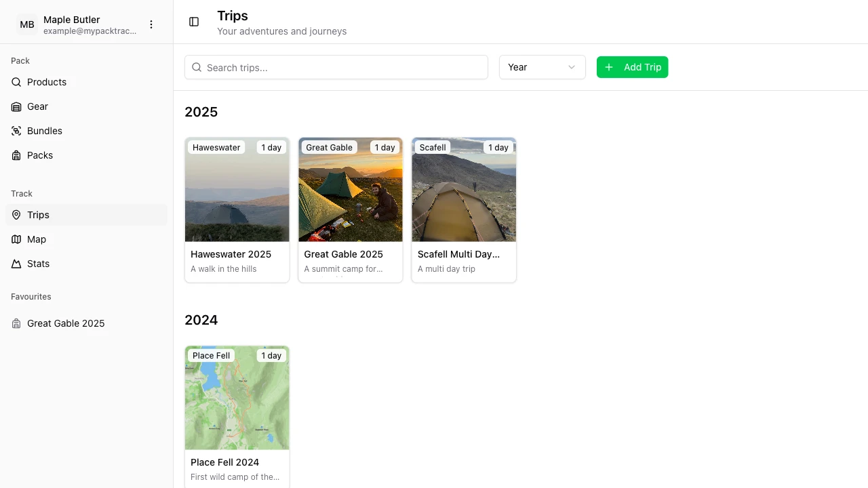868x488 pixels.
Task: Click the Gear icon in sidebar
Action: pyautogui.click(x=16, y=106)
